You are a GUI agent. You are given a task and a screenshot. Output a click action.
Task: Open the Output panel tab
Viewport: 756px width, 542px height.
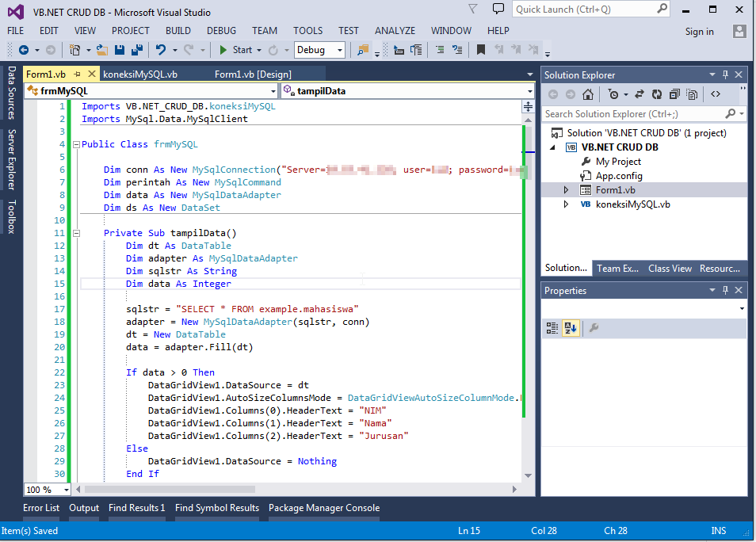coord(84,508)
